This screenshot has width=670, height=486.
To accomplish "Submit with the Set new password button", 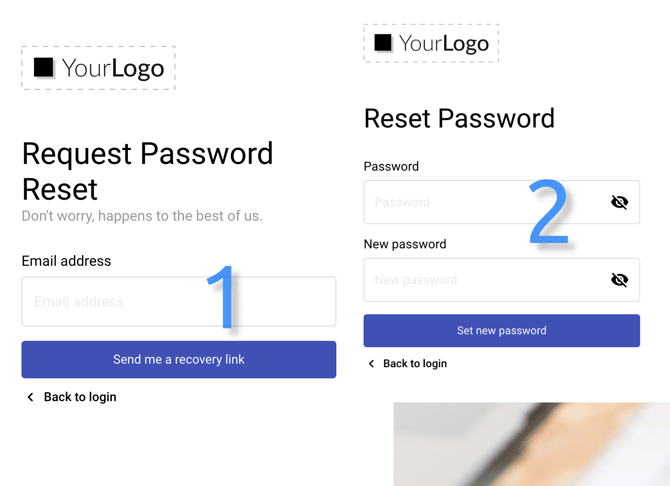I will [501, 330].
